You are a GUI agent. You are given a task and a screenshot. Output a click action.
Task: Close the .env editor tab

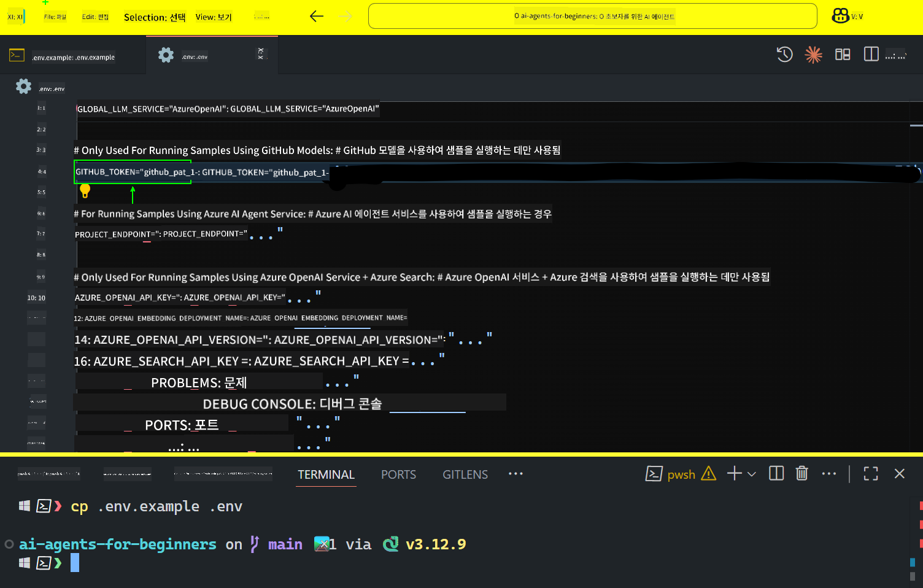[x=261, y=53]
